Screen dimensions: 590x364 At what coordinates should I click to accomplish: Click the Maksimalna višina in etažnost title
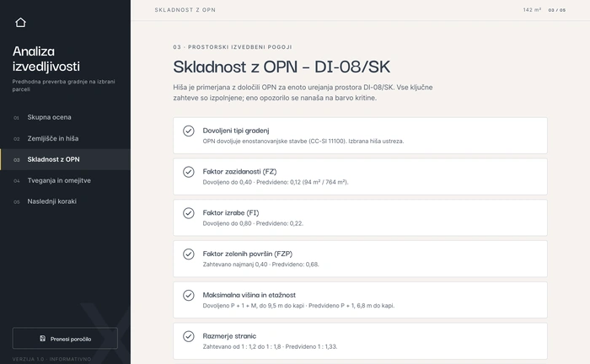point(249,295)
